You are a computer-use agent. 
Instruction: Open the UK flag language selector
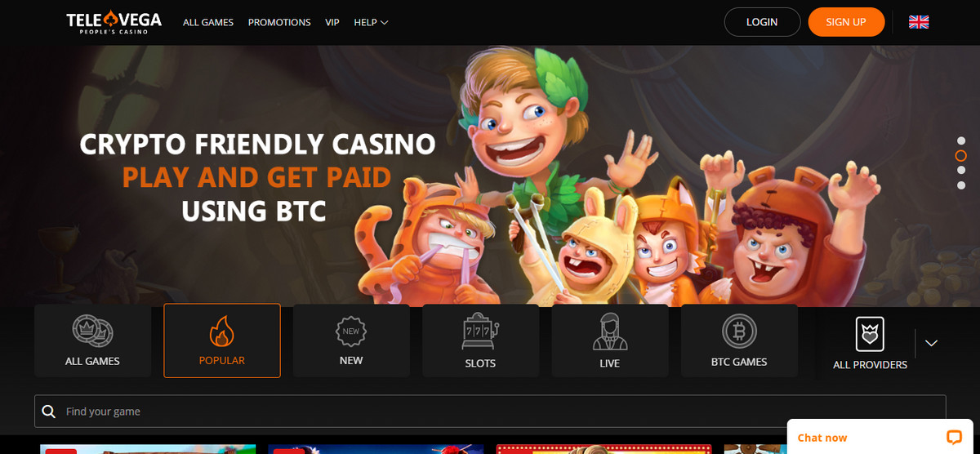[x=919, y=22]
